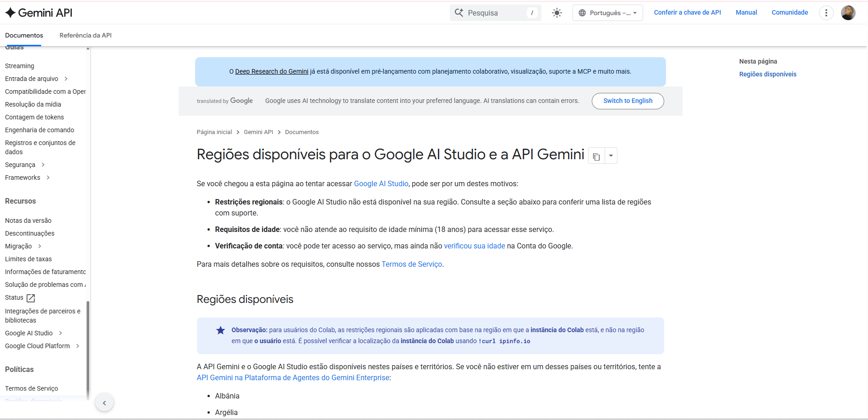The image size is (868, 420).
Task: Switch to the Documentos tab
Action: coord(24,35)
